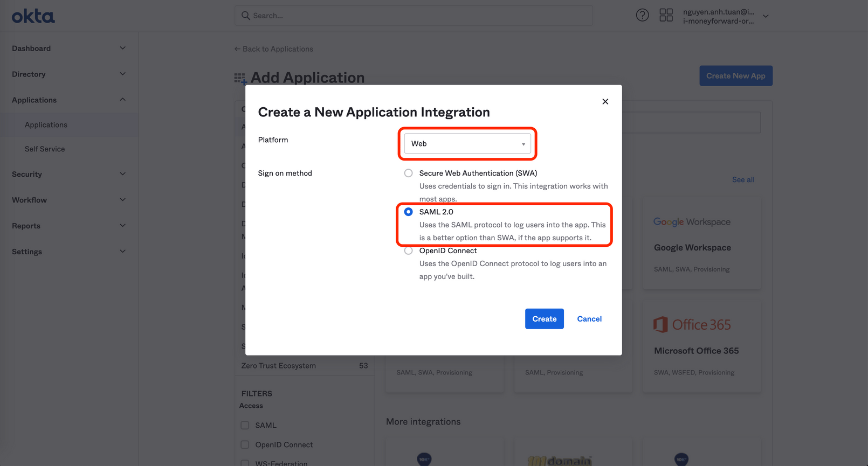The image size is (868, 466).
Task: Click the Okta logo
Action: [x=33, y=16]
